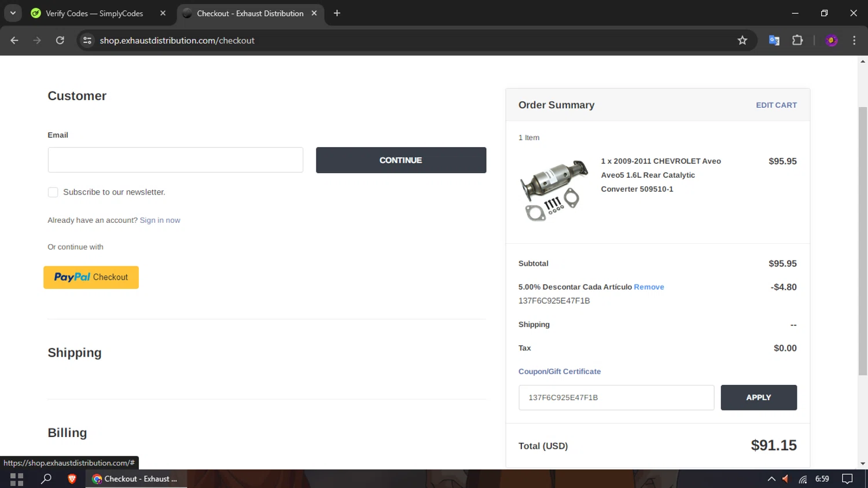The width and height of the screenshot is (868, 488).
Task: Open the Google Translate extension icon
Action: [x=774, y=41]
